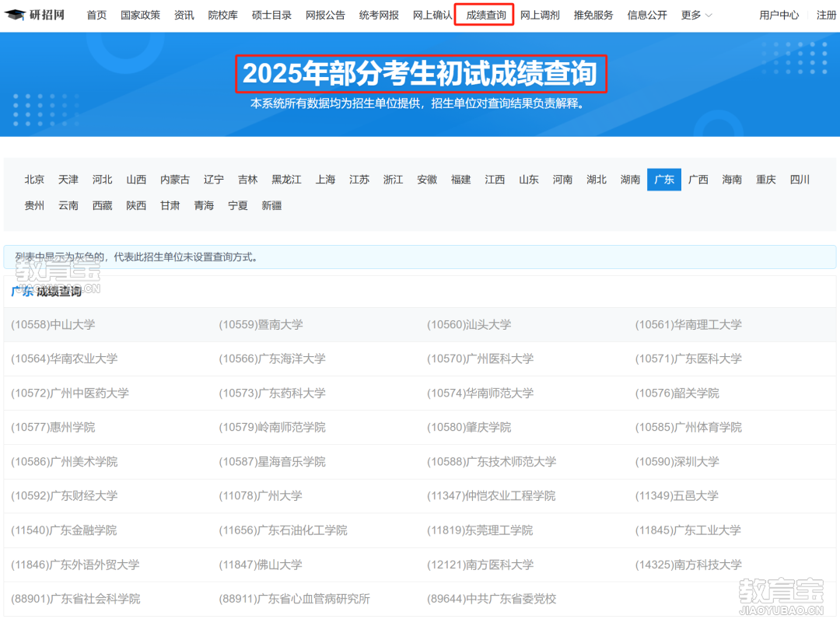Open 信息公开 nav item
840x633 pixels.
(647, 15)
